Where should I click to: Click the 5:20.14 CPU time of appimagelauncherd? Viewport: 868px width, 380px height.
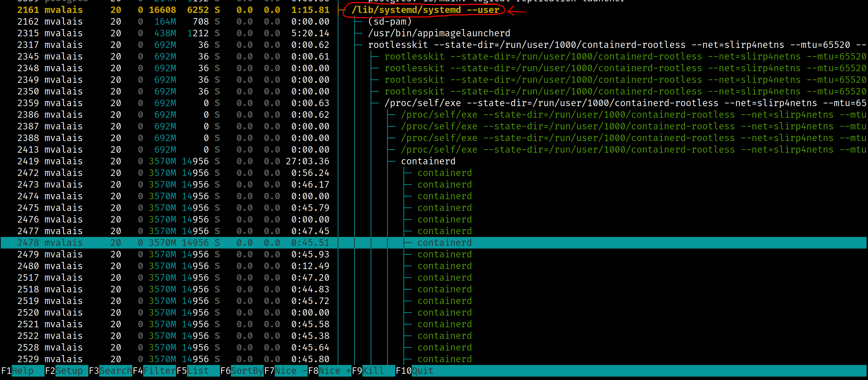tap(310, 33)
